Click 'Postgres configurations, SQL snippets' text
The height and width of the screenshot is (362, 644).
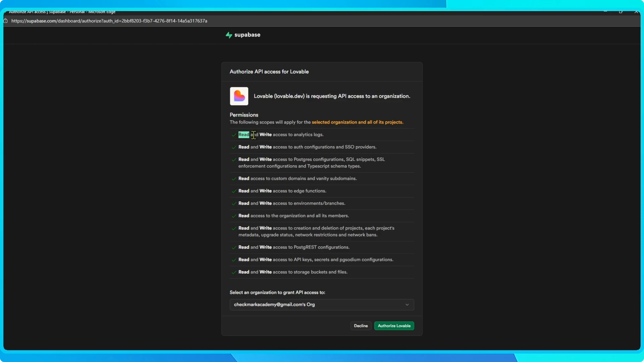click(334, 159)
